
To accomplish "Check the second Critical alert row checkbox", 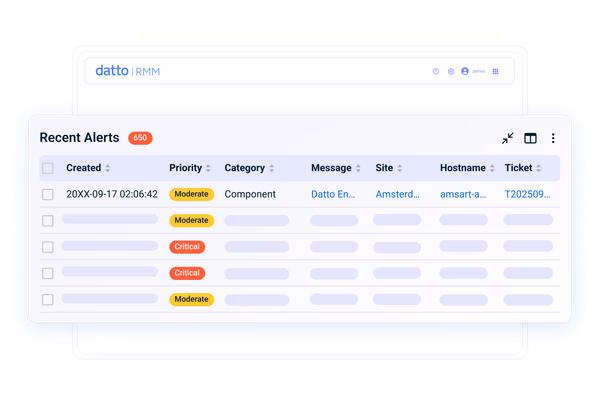I will 48,273.
